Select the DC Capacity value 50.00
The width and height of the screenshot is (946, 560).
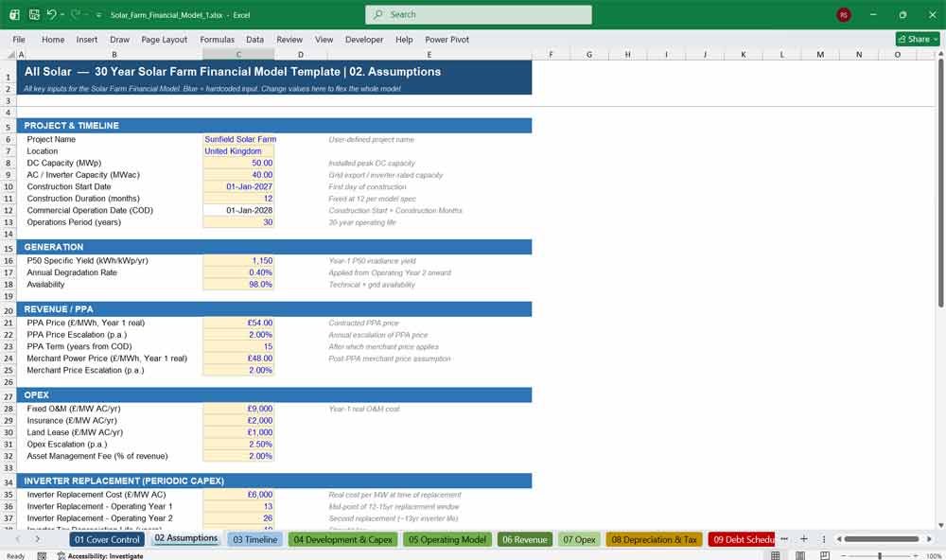(238, 163)
